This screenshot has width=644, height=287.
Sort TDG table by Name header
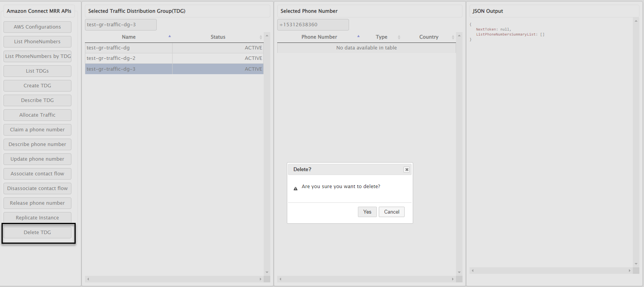point(129,37)
